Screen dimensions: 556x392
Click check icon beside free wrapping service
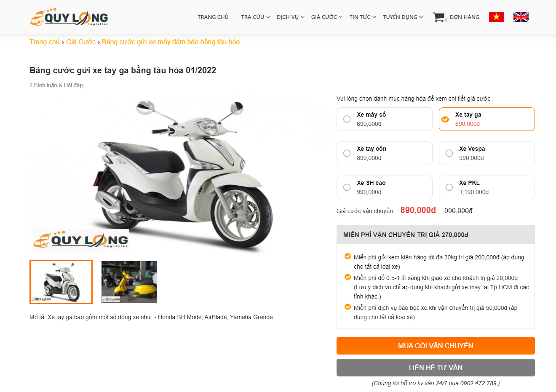tap(347, 307)
